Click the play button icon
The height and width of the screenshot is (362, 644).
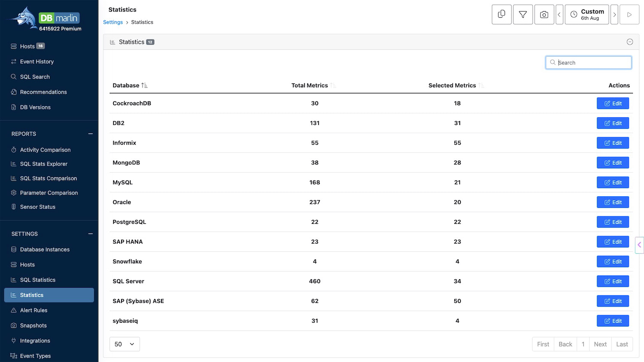629,15
